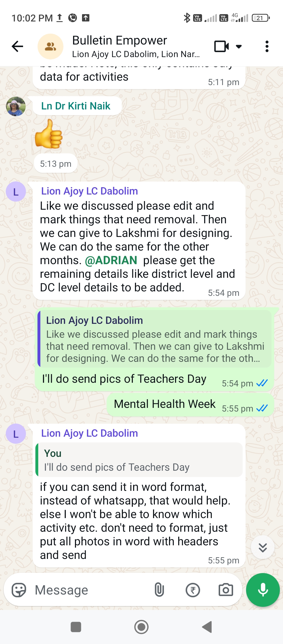Start a video call with the group
The height and width of the screenshot is (644, 283).
pos(221,47)
